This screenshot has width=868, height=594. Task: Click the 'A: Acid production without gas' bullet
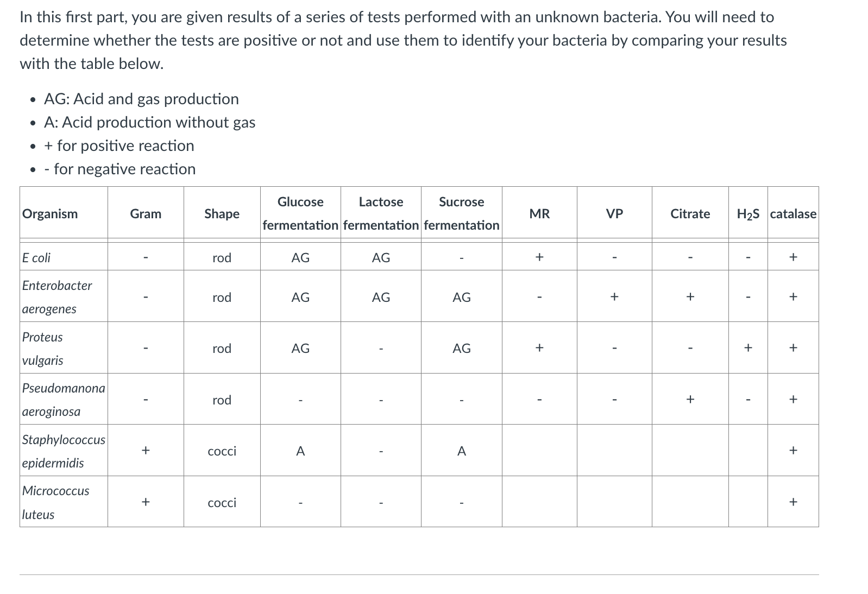coord(149,122)
